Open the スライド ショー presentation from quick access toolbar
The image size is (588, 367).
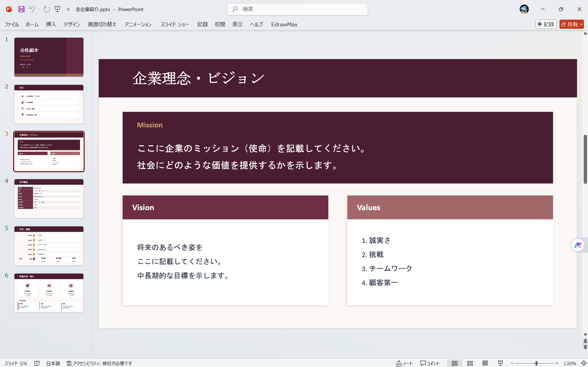click(x=57, y=9)
